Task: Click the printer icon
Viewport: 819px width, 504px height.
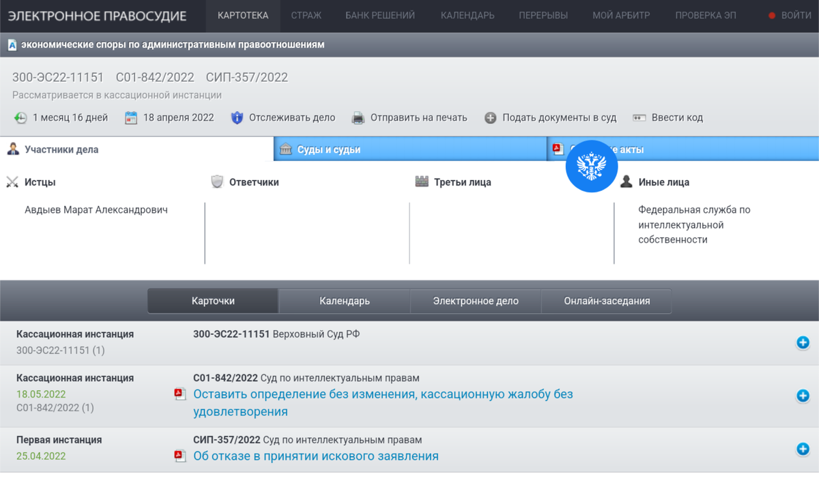Action: tap(358, 118)
